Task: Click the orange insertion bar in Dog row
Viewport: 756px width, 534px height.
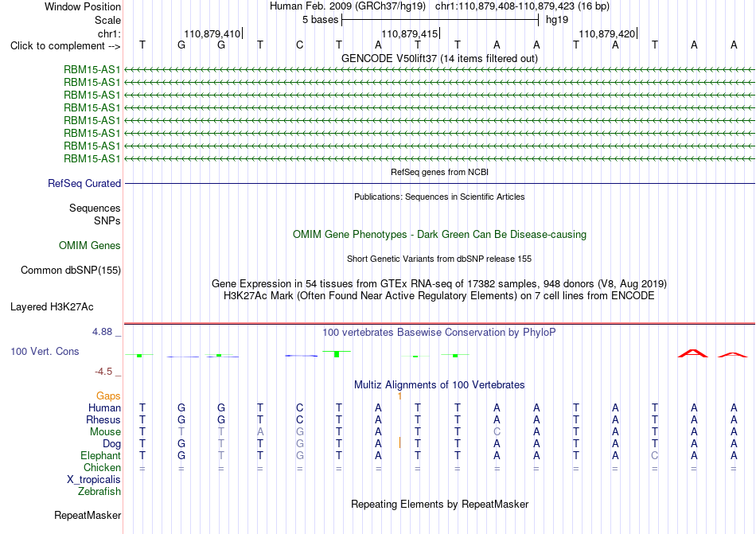Action: click(399, 443)
